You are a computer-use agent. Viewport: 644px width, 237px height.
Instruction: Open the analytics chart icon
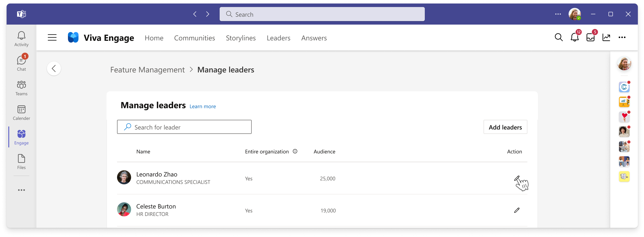coord(606,37)
